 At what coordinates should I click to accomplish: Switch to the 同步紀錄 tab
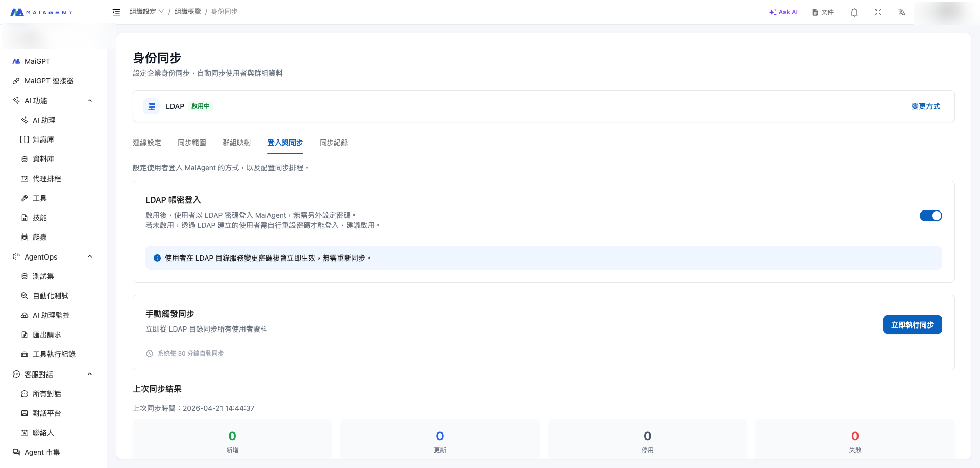(x=333, y=143)
